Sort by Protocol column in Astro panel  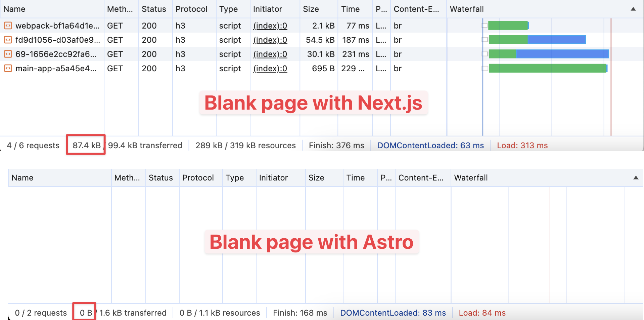pyautogui.click(x=201, y=178)
